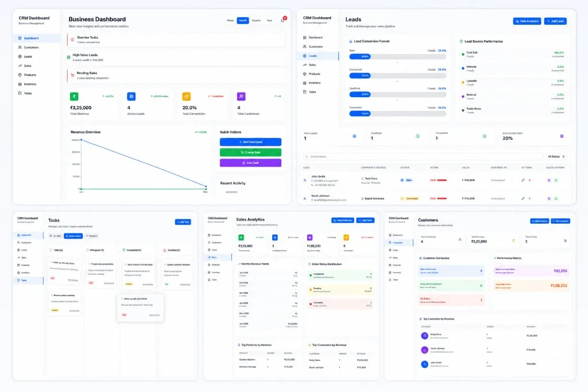Select Quarter range in Business Dashboard

pyautogui.click(x=257, y=20)
